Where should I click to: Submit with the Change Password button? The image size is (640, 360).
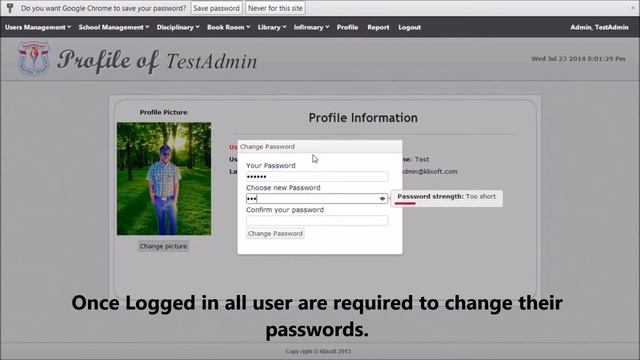coord(276,233)
